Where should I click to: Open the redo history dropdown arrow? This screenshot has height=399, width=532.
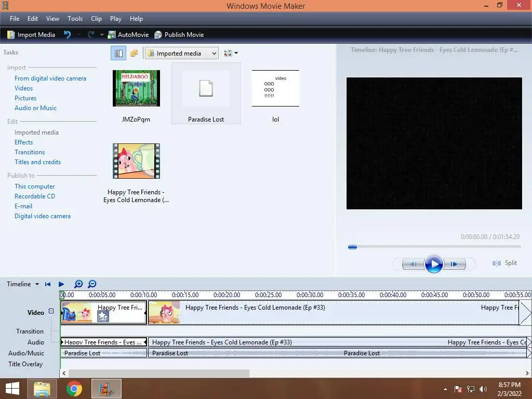click(x=102, y=35)
